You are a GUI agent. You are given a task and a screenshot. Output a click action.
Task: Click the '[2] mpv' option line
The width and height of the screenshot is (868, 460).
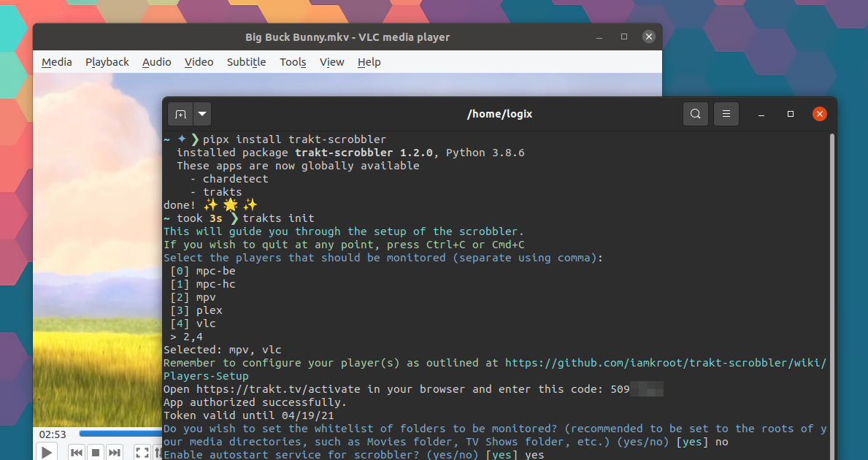tap(193, 297)
